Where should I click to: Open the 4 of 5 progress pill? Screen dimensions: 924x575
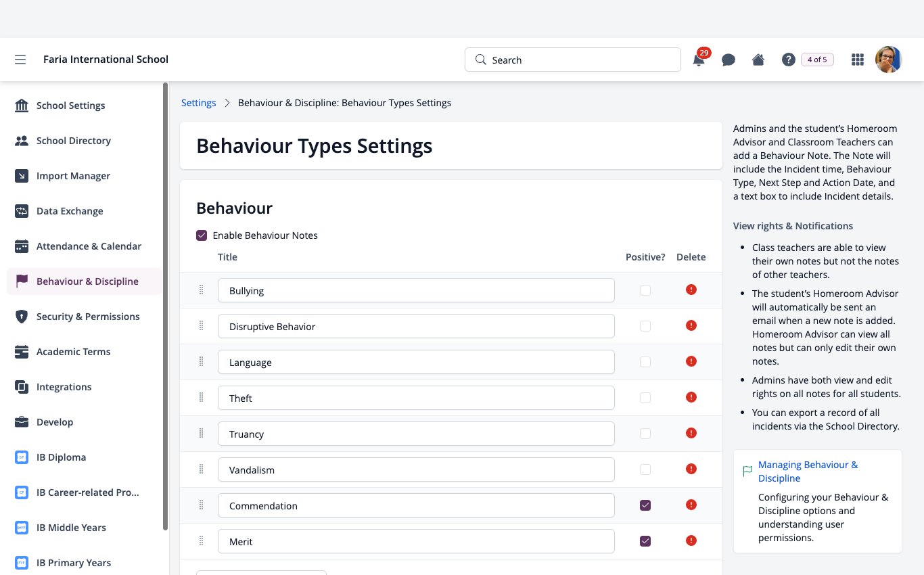[x=817, y=60]
